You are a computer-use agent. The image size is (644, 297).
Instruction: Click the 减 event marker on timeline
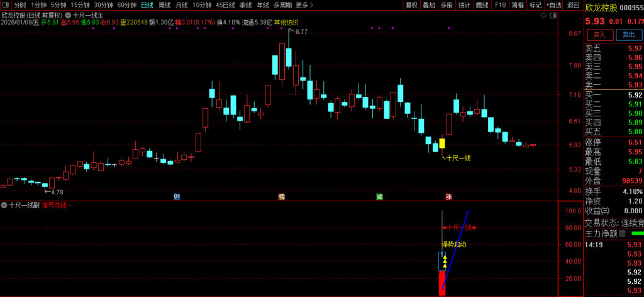[379, 197]
